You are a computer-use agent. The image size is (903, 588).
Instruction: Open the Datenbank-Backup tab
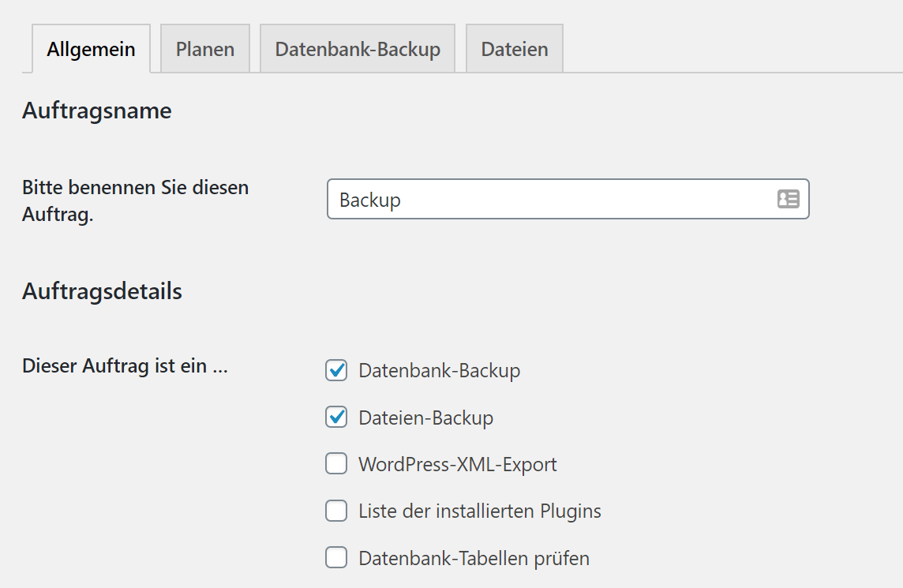[357, 48]
